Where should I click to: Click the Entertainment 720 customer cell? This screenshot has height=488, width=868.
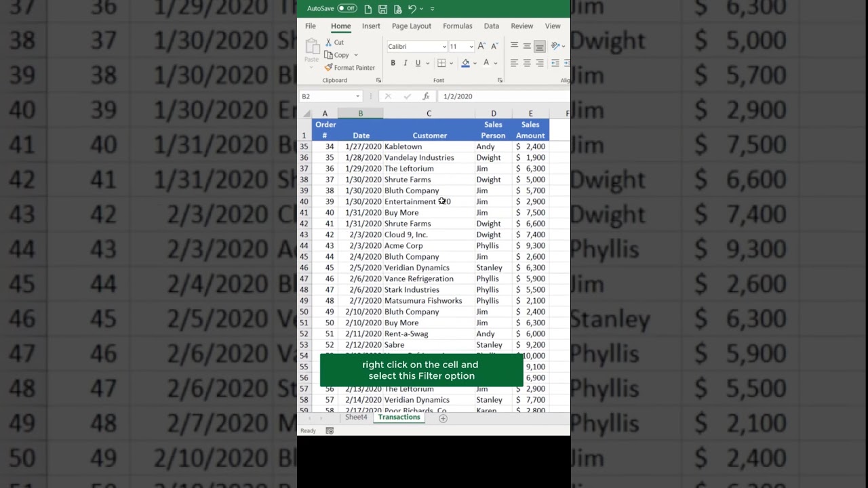click(429, 201)
